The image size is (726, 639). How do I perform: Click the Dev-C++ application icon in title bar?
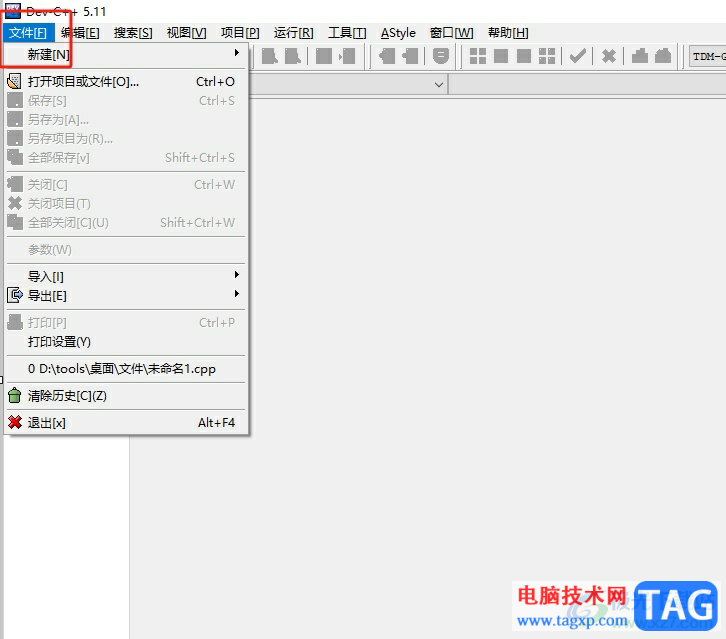tap(13, 10)
